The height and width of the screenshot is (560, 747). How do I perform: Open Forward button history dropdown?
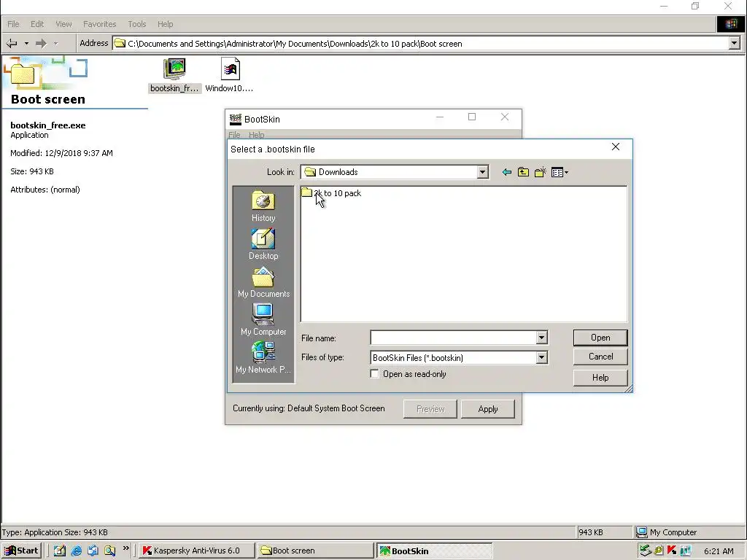(55, 43)
